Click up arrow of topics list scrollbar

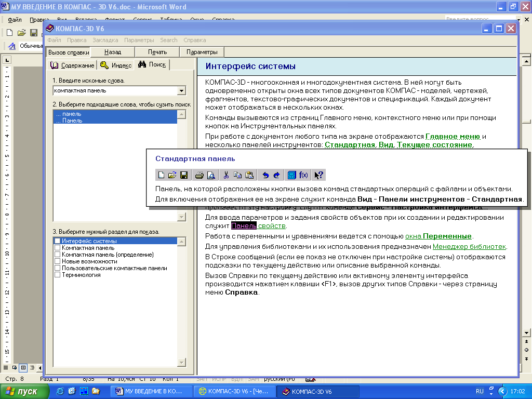click(x=181, y=241)
